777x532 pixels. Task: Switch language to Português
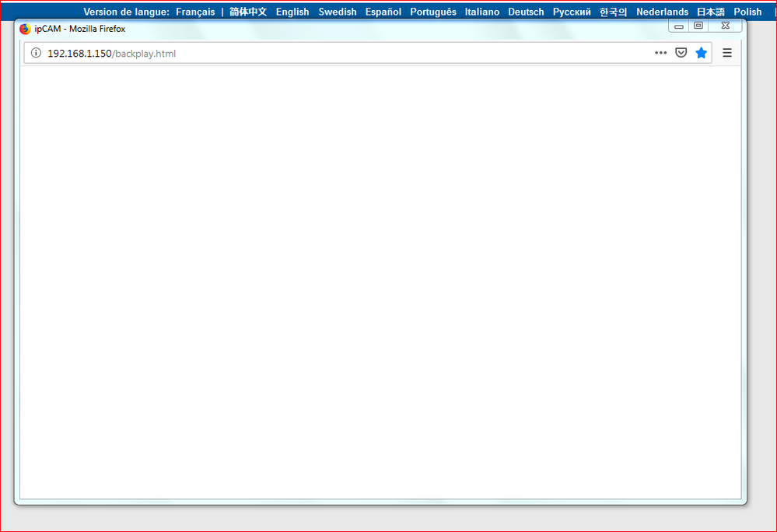pos(433,12)
